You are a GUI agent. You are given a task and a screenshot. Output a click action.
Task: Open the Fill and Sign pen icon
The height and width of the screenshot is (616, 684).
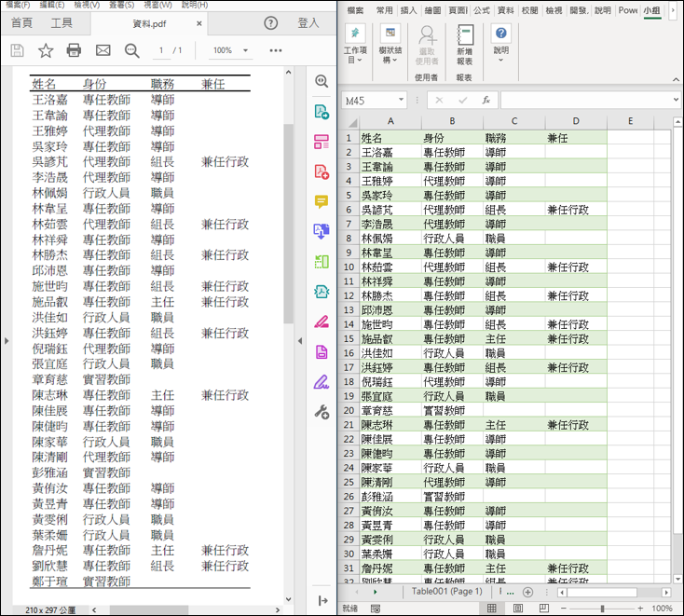pos(321,382)
